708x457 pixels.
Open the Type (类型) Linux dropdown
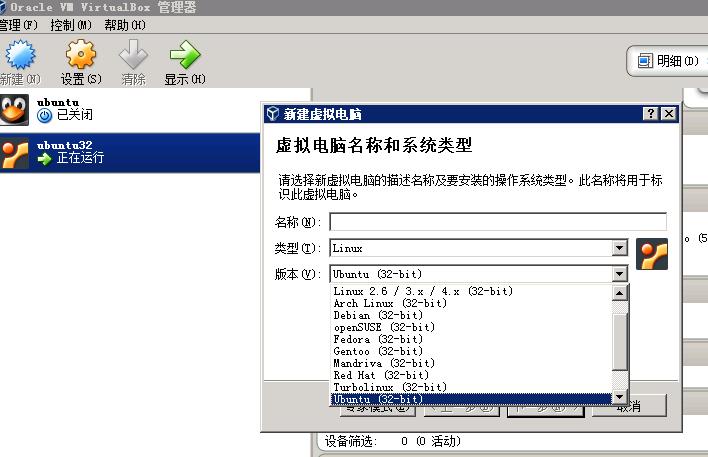point(619,248)
